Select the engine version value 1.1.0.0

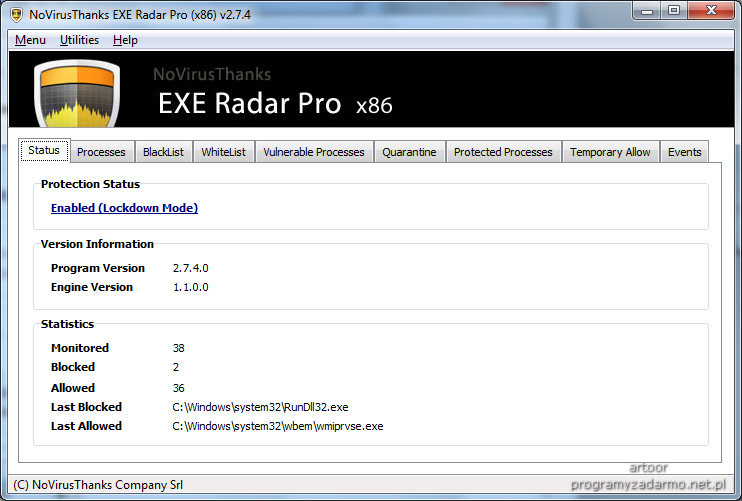click(191, 287)
